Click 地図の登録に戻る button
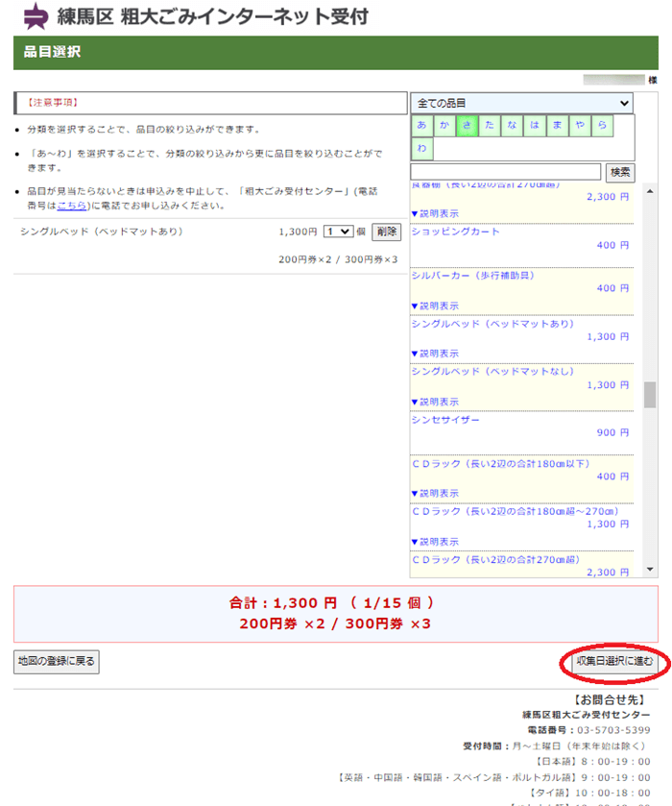Screen dimensions: 672x806 pos(57,662)
